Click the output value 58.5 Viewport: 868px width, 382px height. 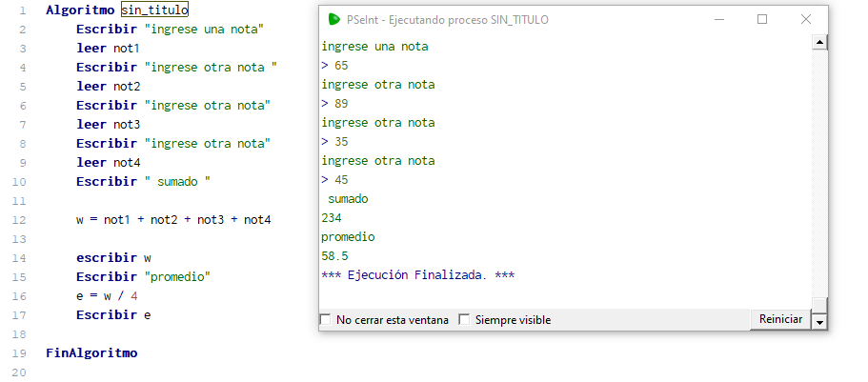(335, 255)
